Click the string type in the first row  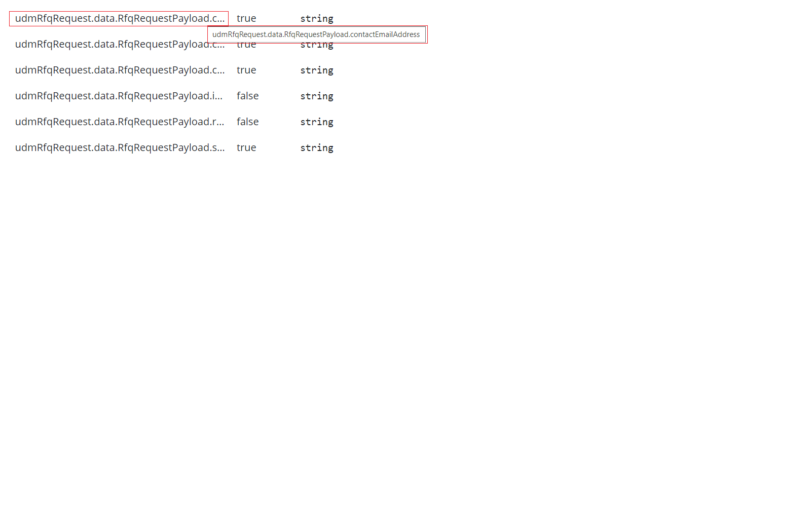[x=317, y=18]
